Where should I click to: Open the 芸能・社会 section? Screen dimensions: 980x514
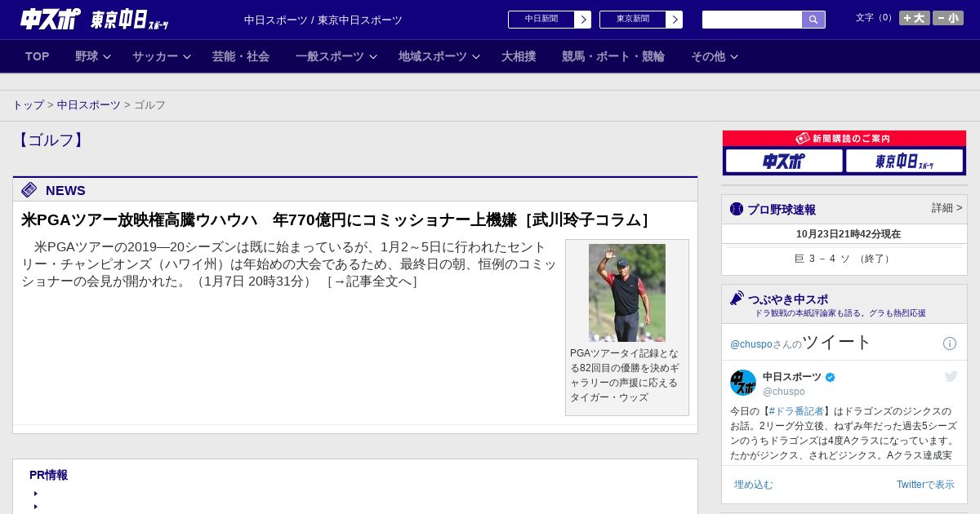click(x=241, y=56)
